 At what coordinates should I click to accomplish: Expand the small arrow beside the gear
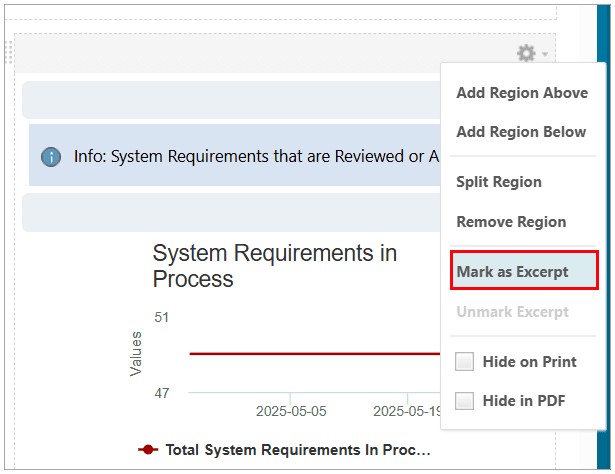pyautogui.click(x=544, y=54)
